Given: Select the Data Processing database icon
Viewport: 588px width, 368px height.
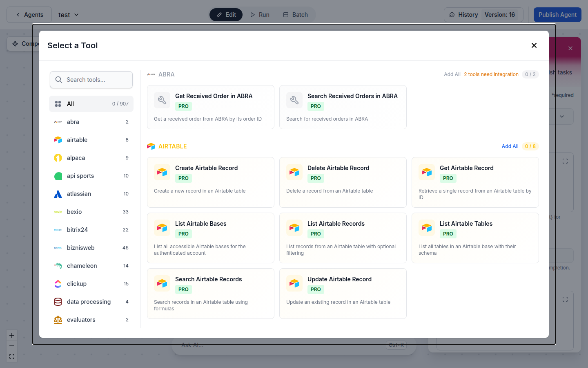Looking at the screenshot, I should pos(58,301).
